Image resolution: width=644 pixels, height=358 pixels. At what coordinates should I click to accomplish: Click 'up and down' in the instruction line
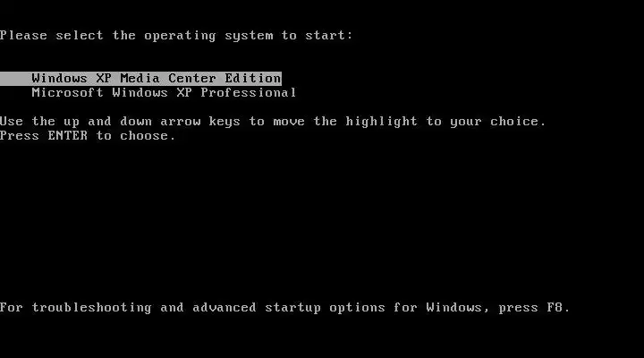(107, 122)
